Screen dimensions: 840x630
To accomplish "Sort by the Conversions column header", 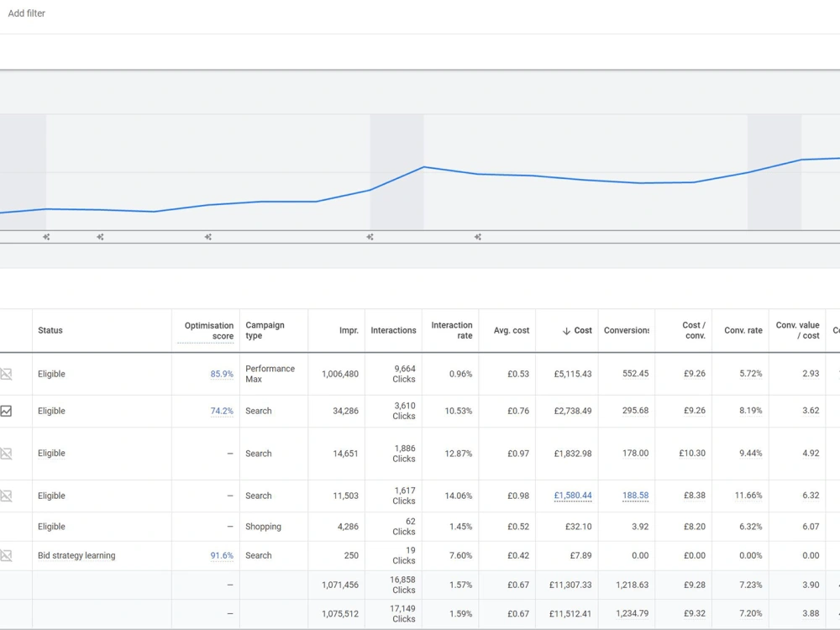I will click(627, 330).
